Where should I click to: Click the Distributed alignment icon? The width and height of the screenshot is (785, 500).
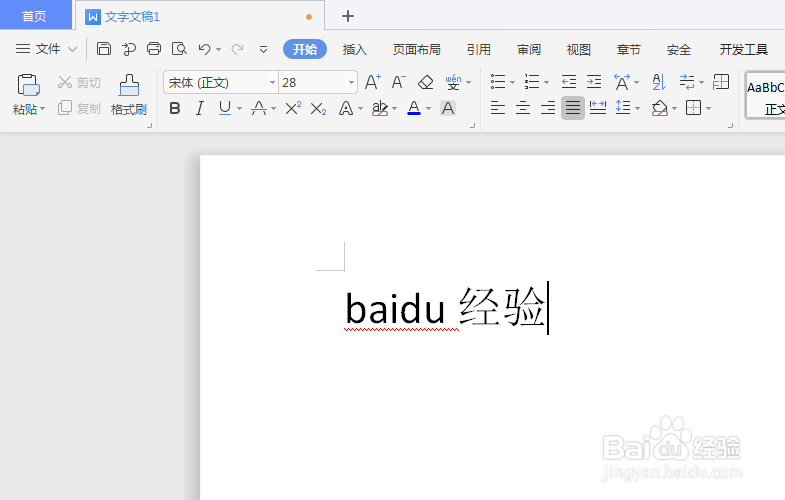[598, 108]
